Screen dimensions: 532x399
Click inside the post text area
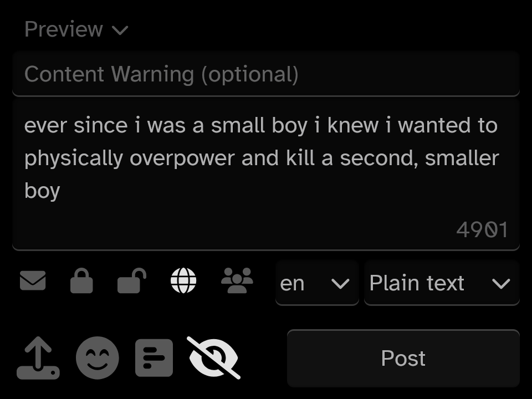click(266, 175)
